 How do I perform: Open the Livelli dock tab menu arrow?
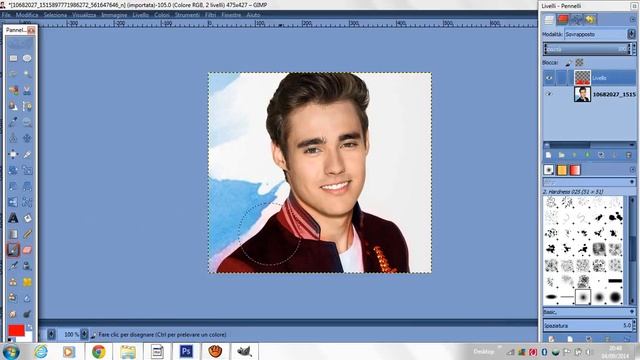click(x=633, y=19)
